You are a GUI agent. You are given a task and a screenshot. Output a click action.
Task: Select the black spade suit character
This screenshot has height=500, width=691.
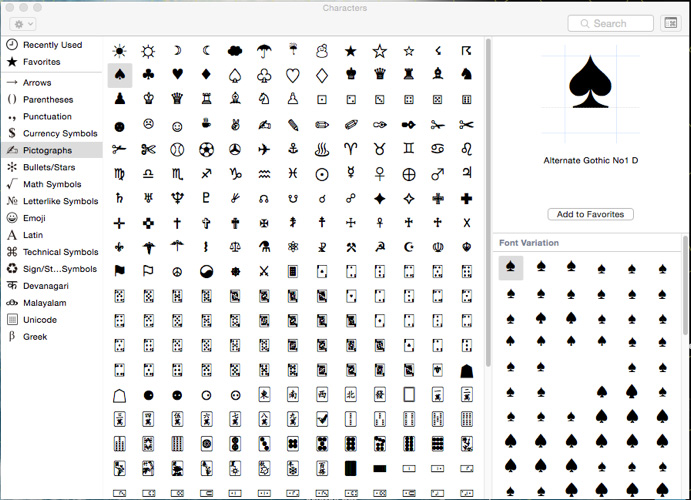coord(119,75)
